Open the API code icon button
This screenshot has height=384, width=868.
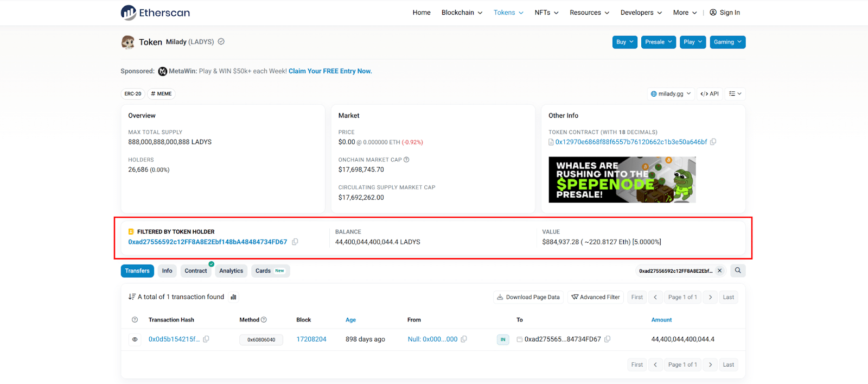(x=710, y=94)
